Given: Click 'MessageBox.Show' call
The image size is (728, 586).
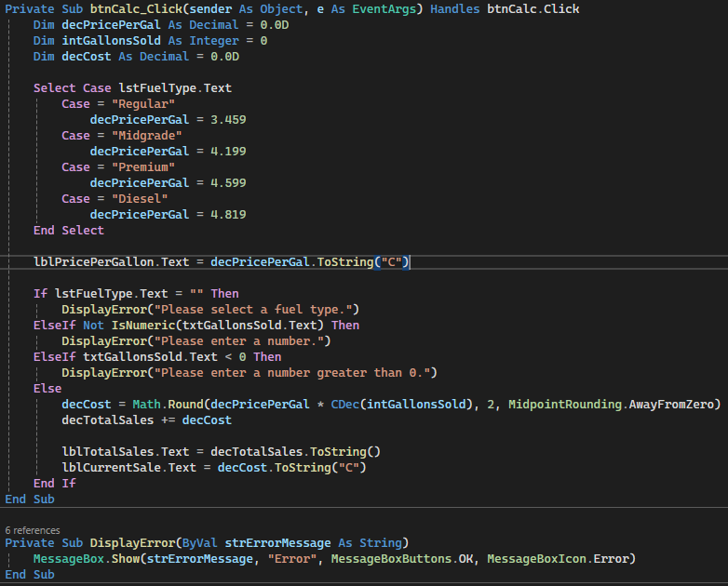Looking at the screenshot, I should (x=87, y=559).
